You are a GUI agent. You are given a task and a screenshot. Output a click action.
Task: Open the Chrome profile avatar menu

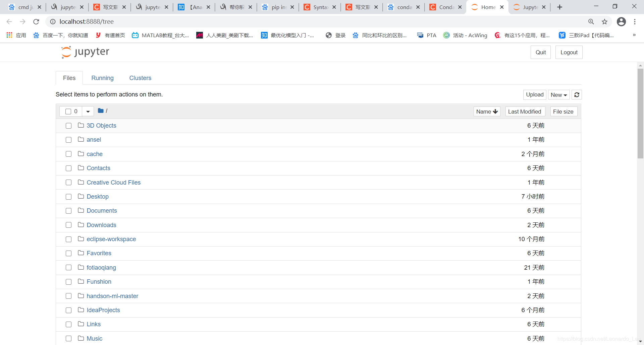(622, 21)
